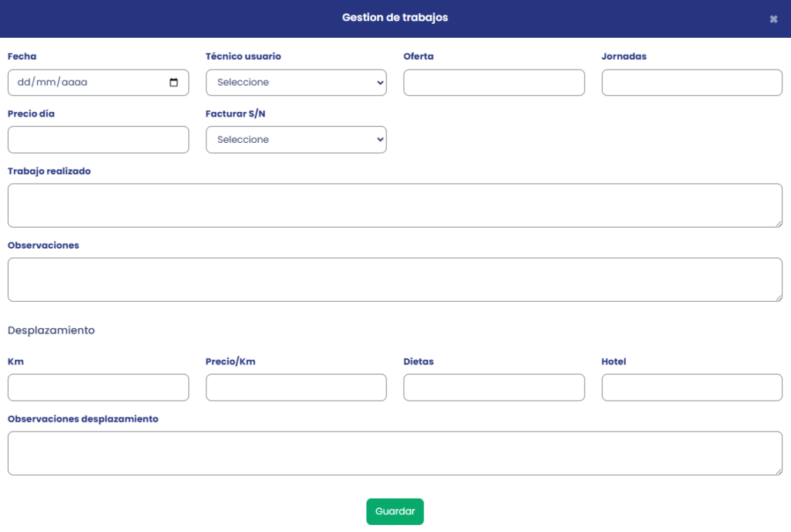This screenshot has height=532, width=791.
Task: Close the Gestion de trabajos dialog
Action: (x=773, y=19)
